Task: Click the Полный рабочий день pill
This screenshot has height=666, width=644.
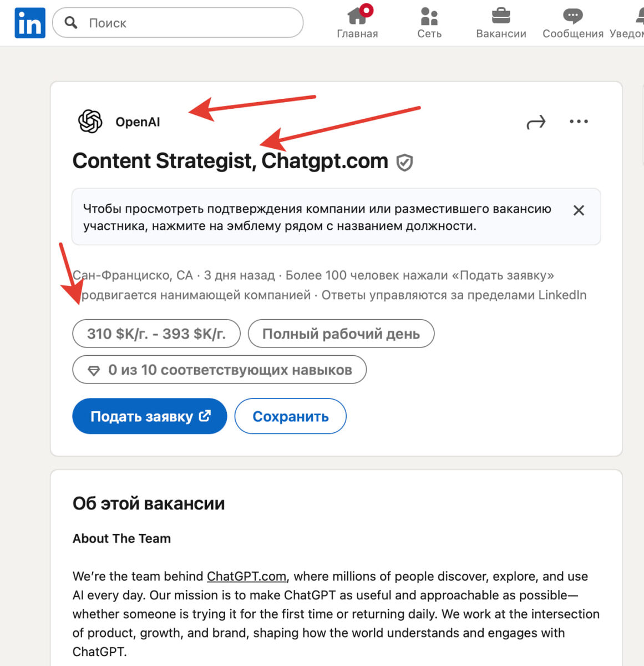Action: 341,334
